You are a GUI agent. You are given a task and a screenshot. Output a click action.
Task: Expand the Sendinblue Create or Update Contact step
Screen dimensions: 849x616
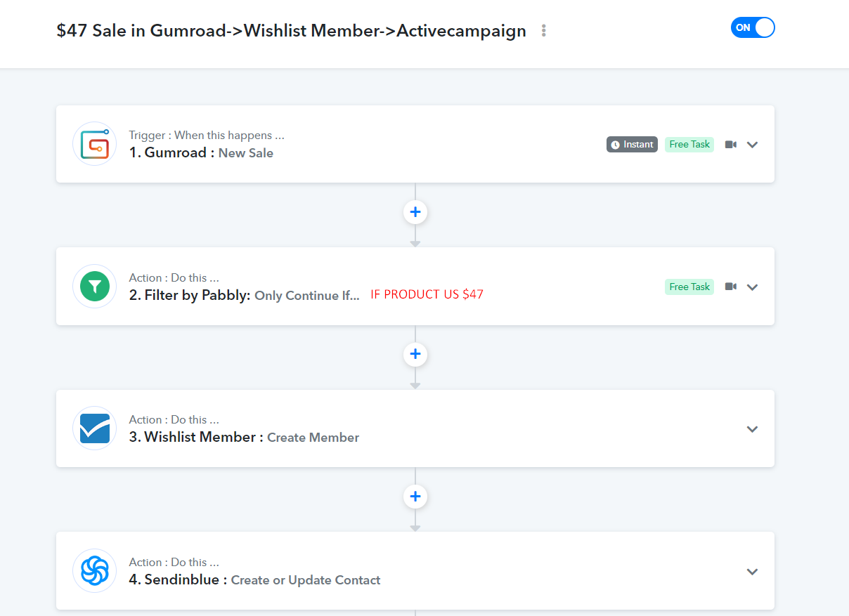(752, 572)
